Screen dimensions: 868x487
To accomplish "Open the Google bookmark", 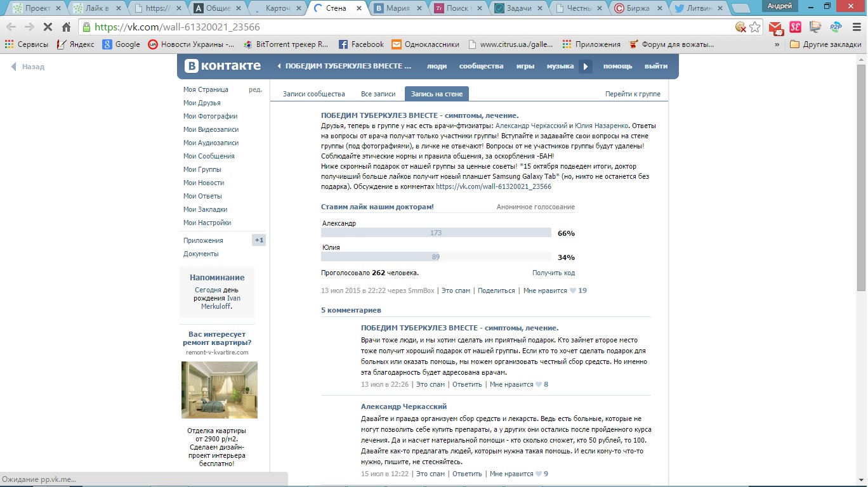I will tap(121, 44).
